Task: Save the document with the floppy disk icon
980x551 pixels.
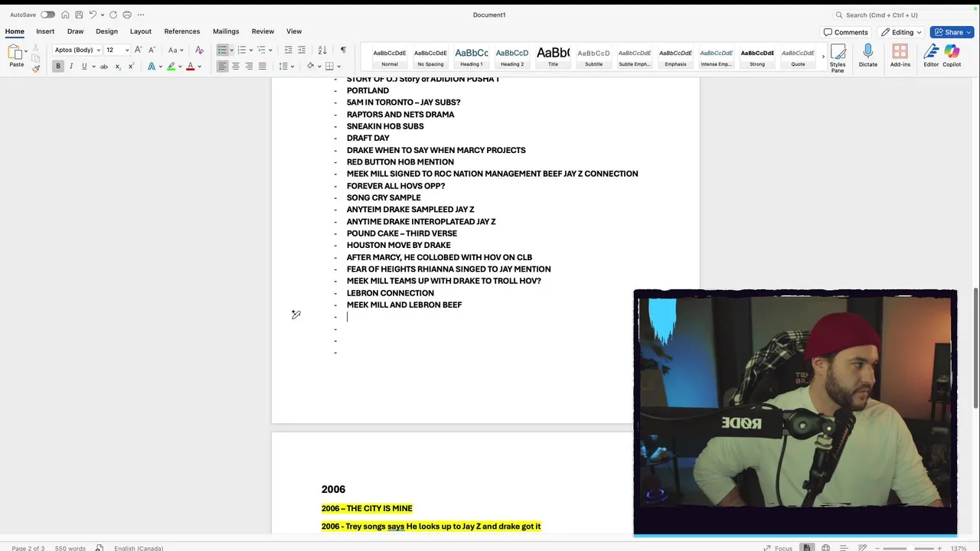Action: point(78,15)
